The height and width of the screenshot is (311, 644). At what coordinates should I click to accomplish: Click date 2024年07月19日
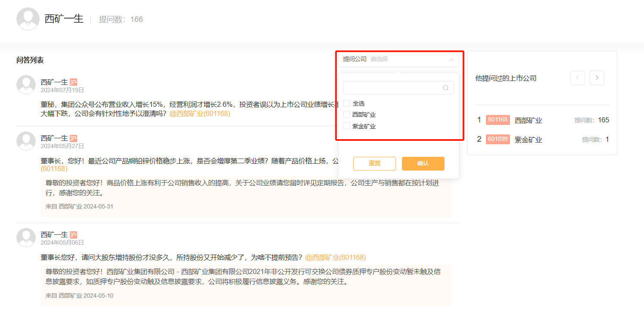[x=62, y=90]
